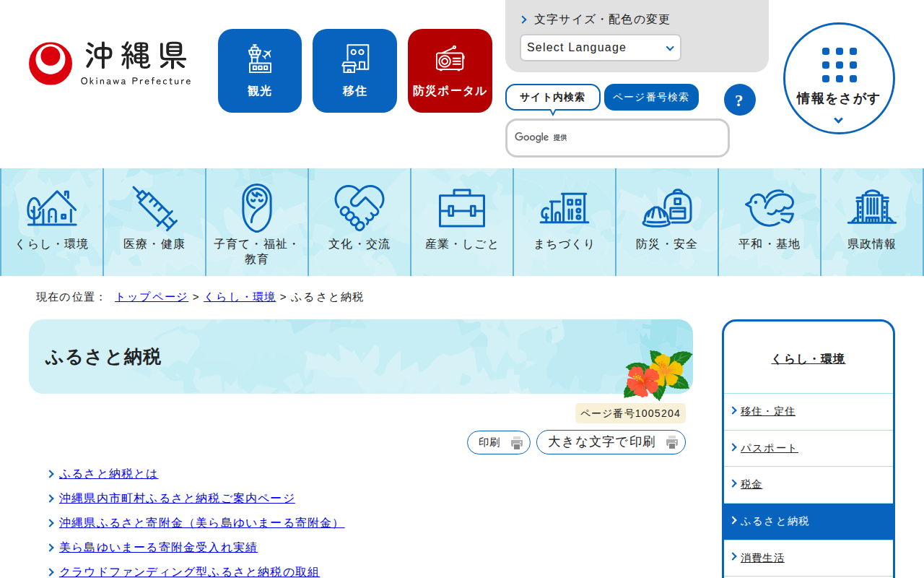
Task: Open the 防災ポータル radio icon button
Action: click(x=450, y=71)
